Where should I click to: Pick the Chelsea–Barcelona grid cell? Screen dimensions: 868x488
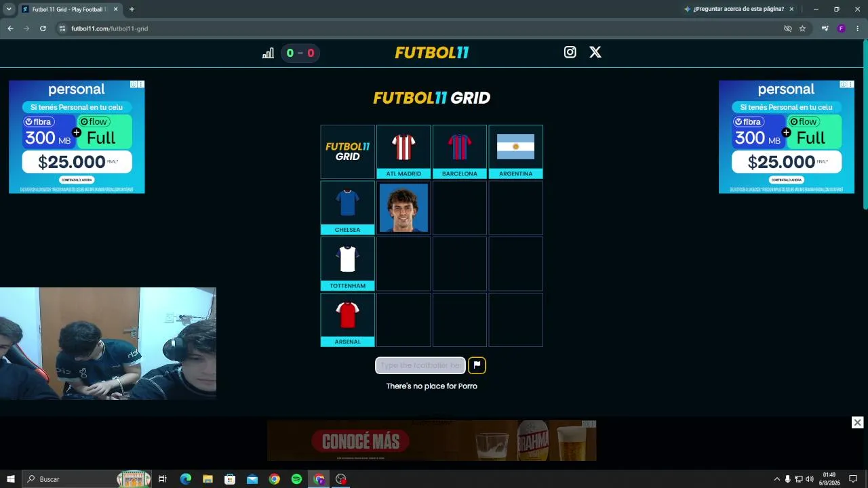[460, 207]
